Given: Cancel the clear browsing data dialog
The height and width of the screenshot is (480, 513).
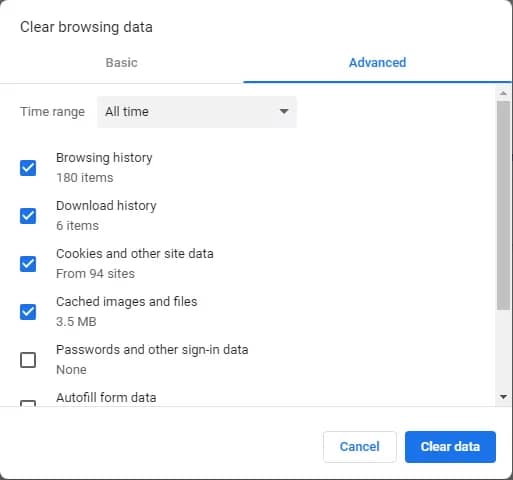Looking at the screenshot, I should [360, 447].
